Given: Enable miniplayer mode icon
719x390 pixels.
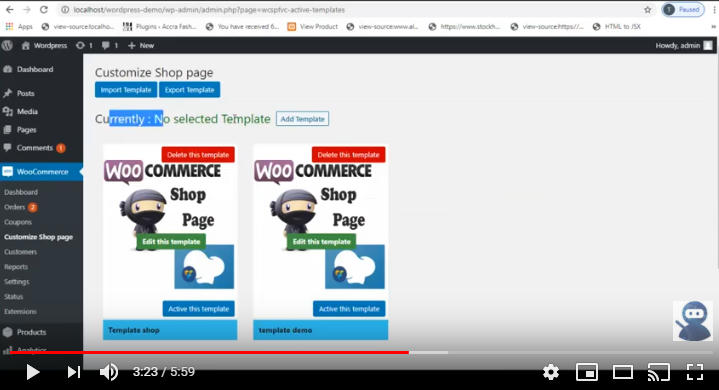Looking at the screenshot, I should click(586, 372).
